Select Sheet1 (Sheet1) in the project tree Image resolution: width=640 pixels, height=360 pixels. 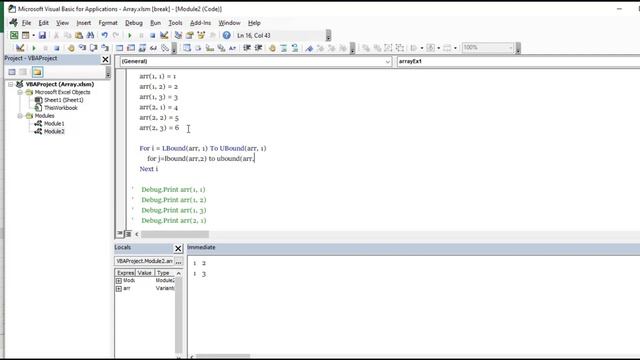tap(64, 100)
